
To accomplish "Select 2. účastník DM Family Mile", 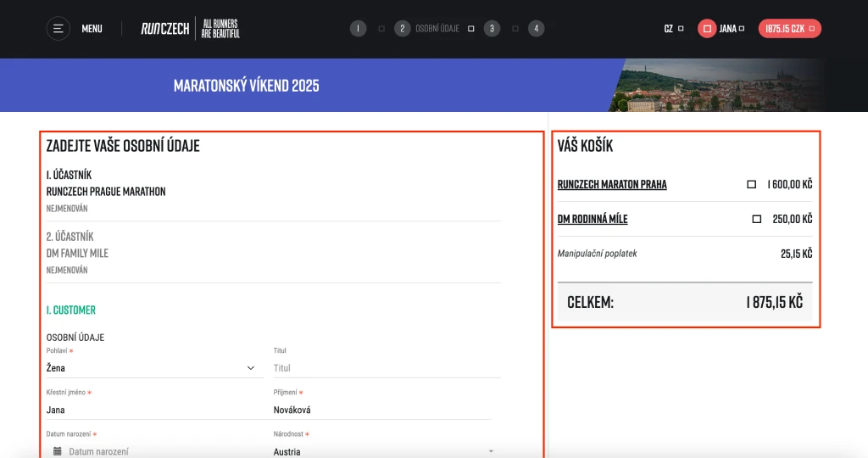I will coord(274,253).
